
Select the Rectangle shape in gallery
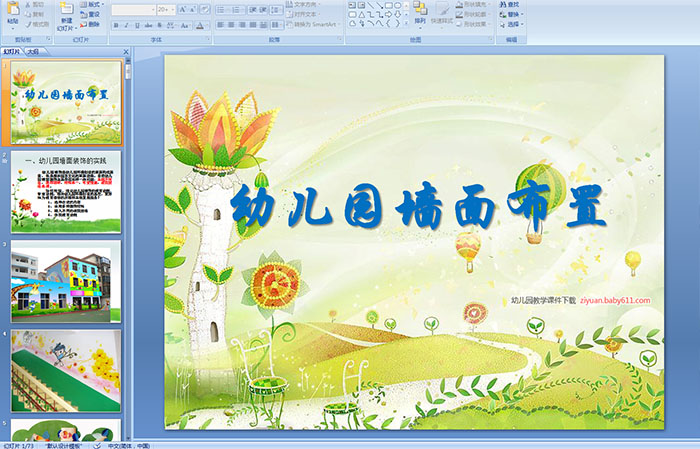pyautogui.click(x=389, y=5)
